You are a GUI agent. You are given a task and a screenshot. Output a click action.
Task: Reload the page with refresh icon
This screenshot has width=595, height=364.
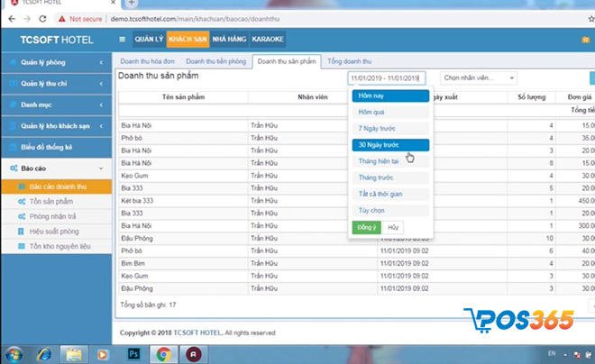point(42,19)
